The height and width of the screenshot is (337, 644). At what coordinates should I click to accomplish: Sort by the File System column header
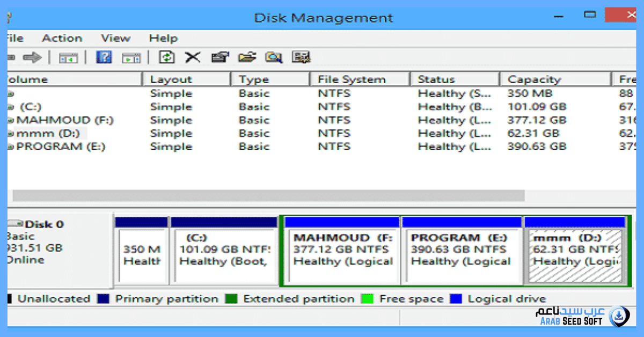pyautogui.click(x=351, y=79)
